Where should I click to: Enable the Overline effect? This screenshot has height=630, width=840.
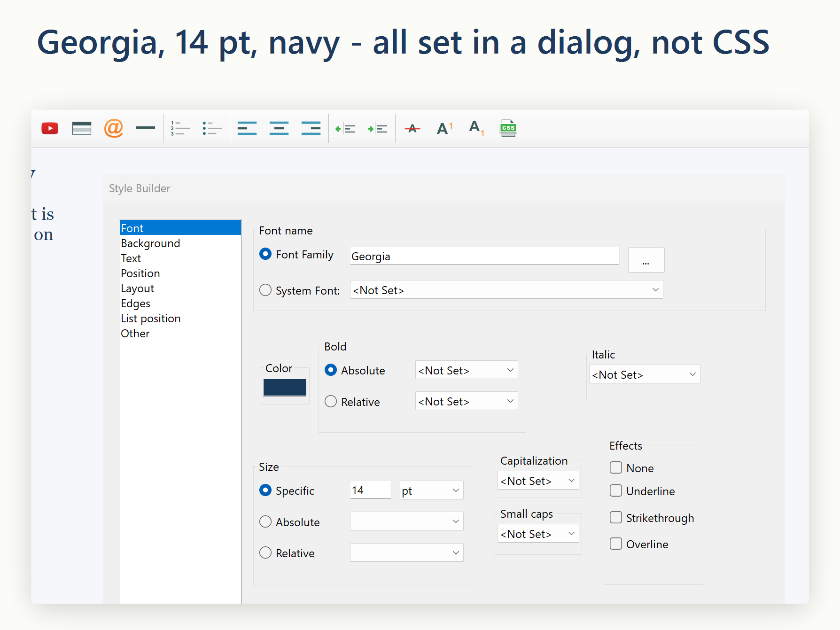tap(616, 544)
